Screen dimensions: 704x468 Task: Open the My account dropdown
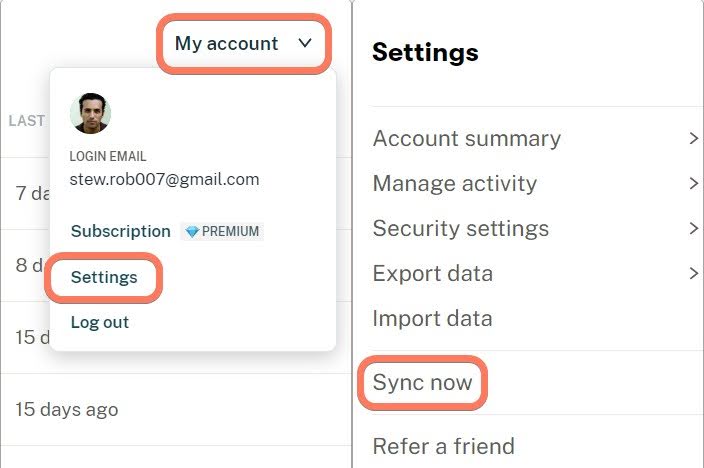point(243,43)
